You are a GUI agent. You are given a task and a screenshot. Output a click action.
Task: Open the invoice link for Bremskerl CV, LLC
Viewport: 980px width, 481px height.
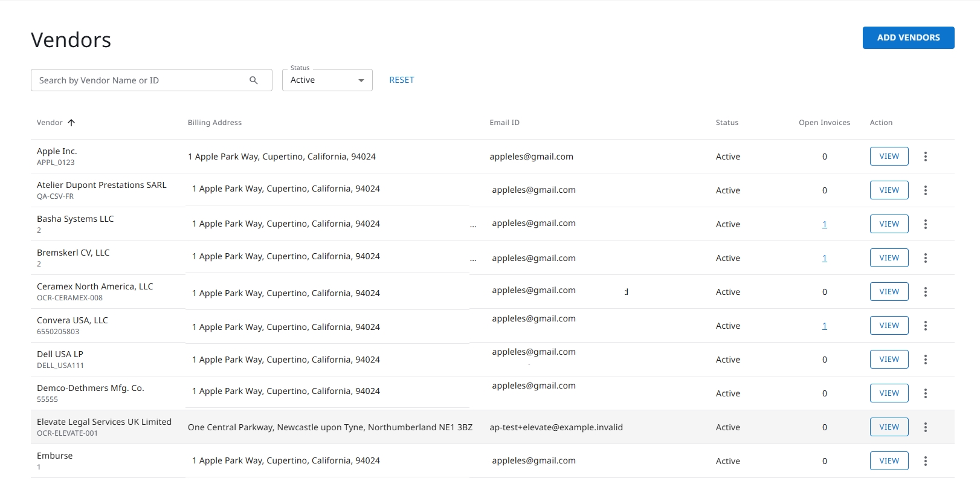[824, 258]
